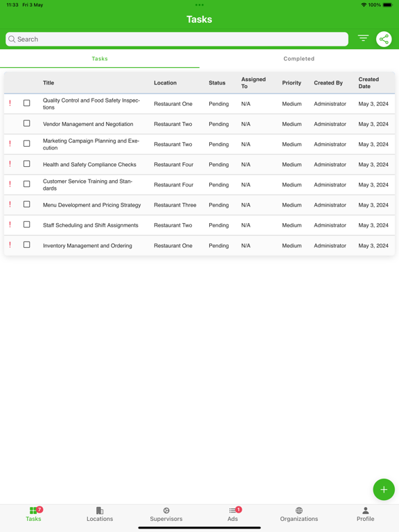399x532 pixels.
Task: Check the Staff Scheduling and Shift task
Action: coord(26,224)
